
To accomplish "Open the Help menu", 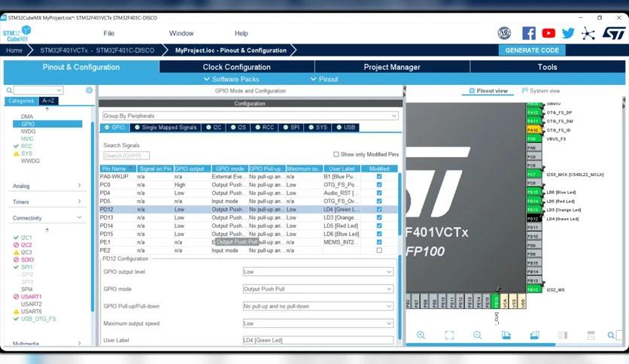I will tap(241, 33).
